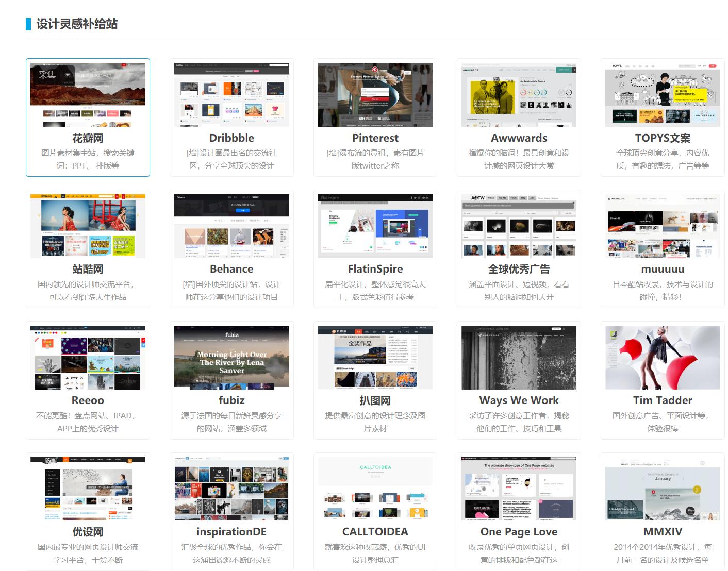The image size is (728, 571).
Task: Open the 扒图网 screenshot thumbnail
Action: 375,358
